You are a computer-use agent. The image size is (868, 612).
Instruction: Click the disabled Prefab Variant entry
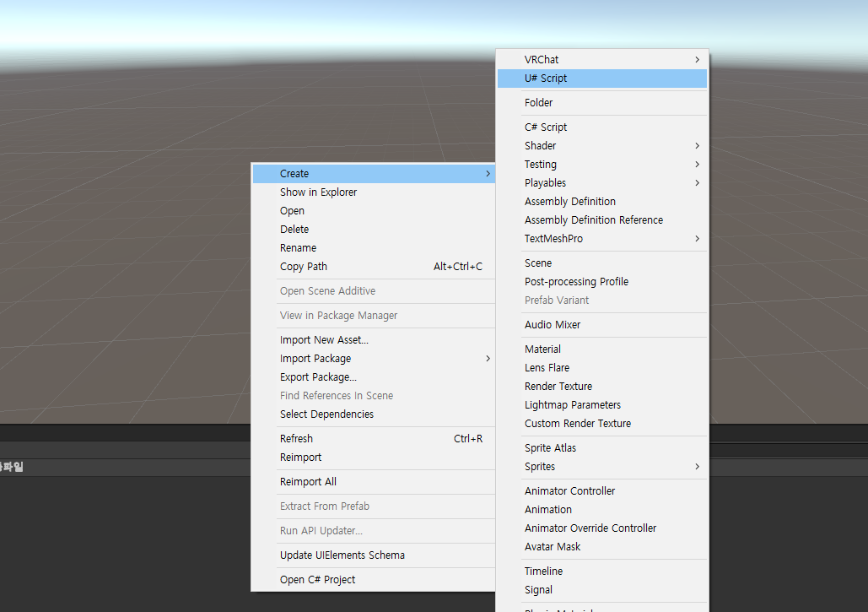[602, 301]
